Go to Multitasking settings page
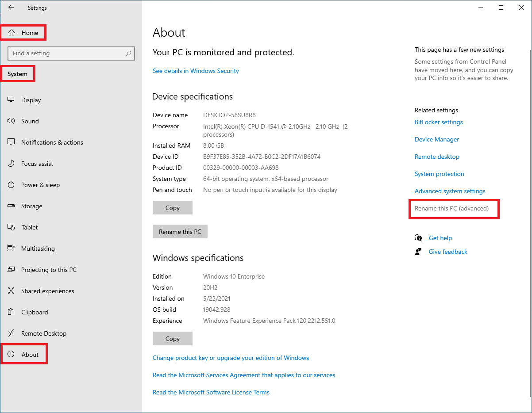This screenshot has height=413, width=532. (x=38, y=249)
